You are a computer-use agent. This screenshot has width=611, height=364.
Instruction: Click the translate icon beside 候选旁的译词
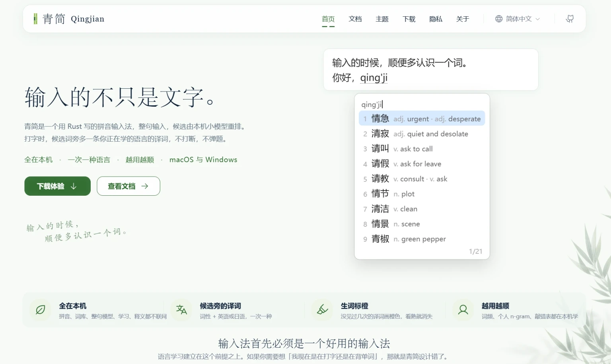[x=181, y=309]
